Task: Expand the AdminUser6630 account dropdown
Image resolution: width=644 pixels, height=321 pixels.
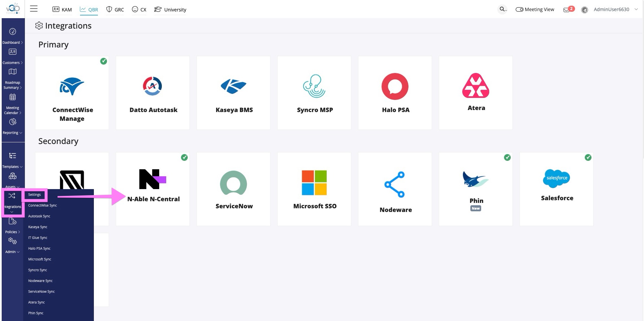Action: (x=636, y=9)
